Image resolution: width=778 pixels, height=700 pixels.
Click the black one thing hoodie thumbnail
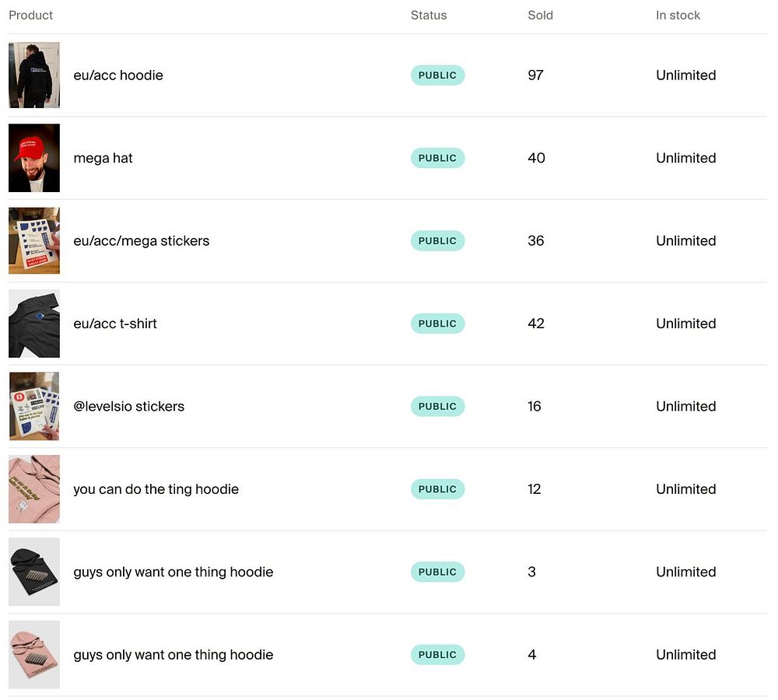[x=34, y=572]
